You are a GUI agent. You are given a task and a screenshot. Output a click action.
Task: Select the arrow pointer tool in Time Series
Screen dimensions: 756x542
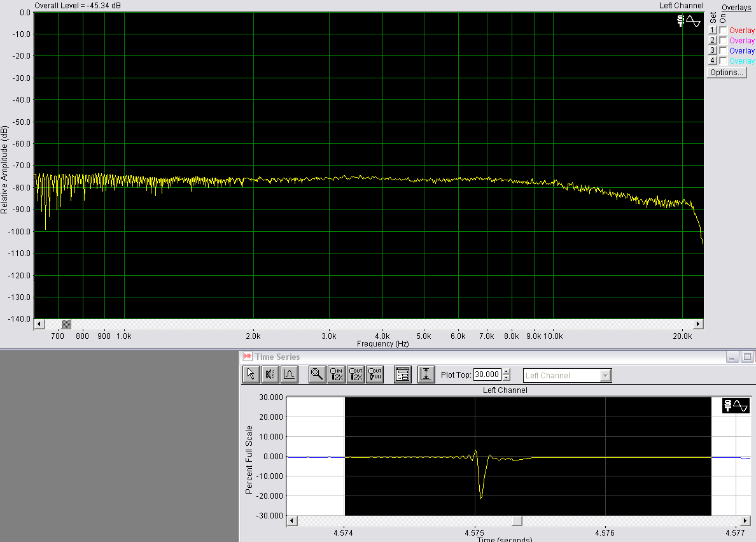coord(251,374)
